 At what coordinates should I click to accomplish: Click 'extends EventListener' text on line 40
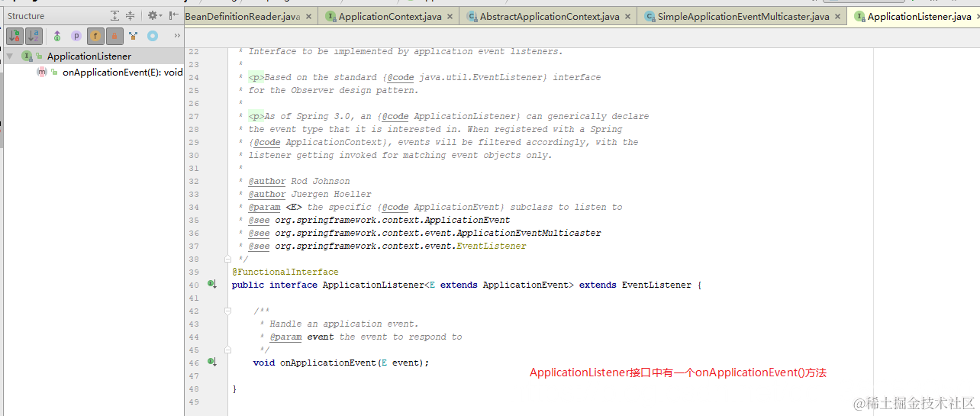pyautogui.click(x=635, y=285)
